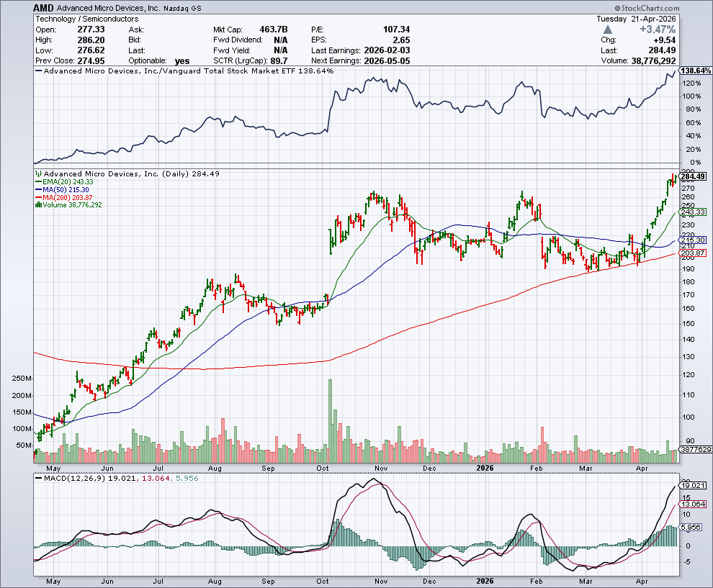Screen dimensions: 713x588
Task: Click the Next Earnings date 2026-05-05
Action: 387,61
